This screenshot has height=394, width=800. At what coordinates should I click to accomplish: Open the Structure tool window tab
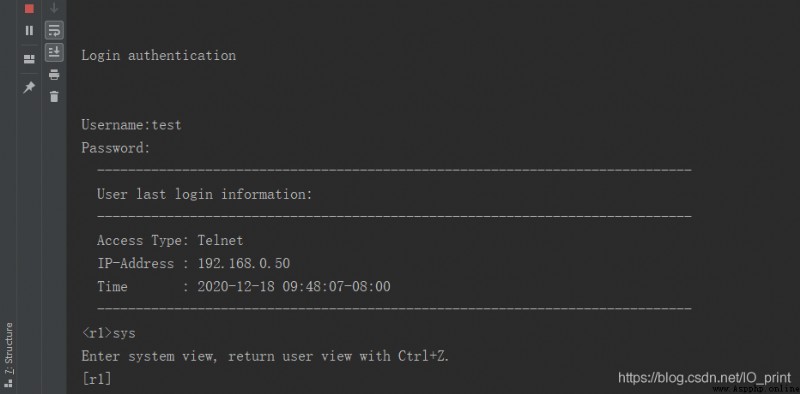(x=8, y=348)
